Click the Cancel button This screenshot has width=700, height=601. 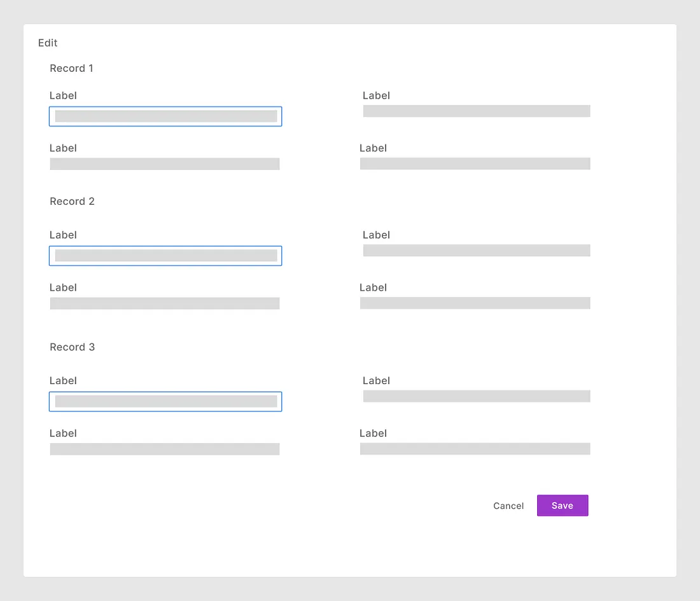508,506
